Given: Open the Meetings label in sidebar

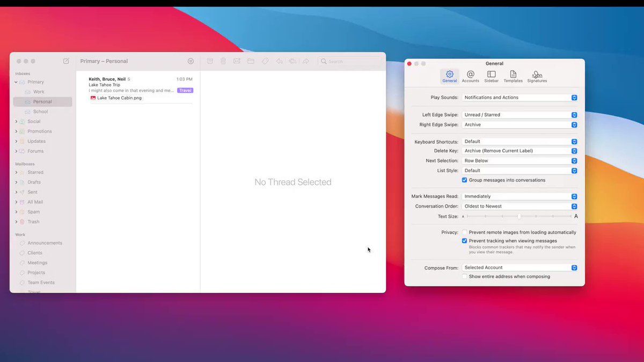Looking at the screenshot, I should coord(42,263).
